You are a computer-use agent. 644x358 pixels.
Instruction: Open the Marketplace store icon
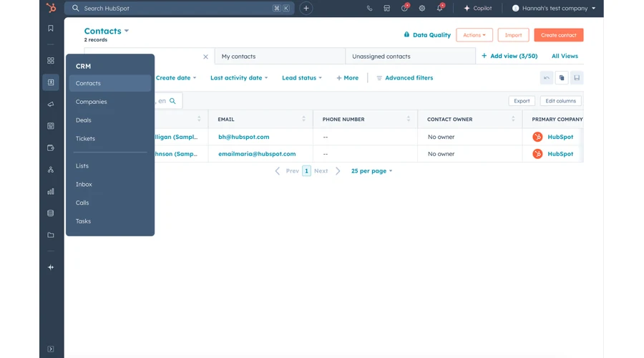click(386, 8)
